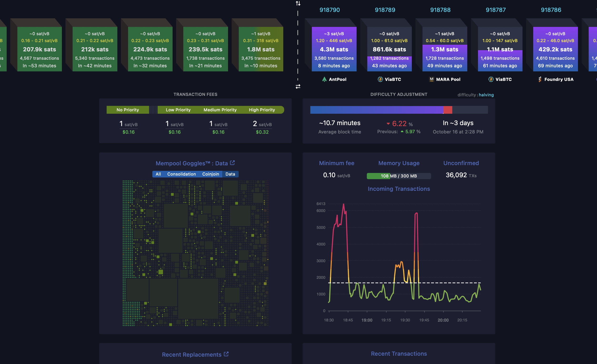Screen dimensions: 597x364
Task: Toggle the Consolidation goggles filter
Action: (x=181, y=174)
